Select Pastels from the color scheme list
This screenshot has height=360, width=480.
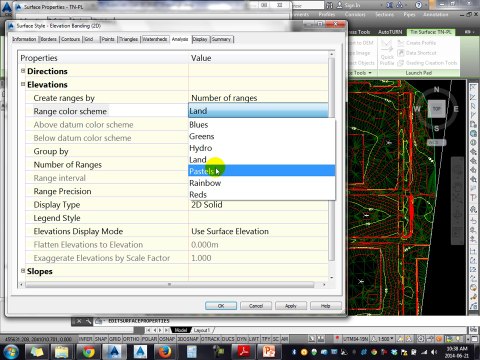[261, 171]
